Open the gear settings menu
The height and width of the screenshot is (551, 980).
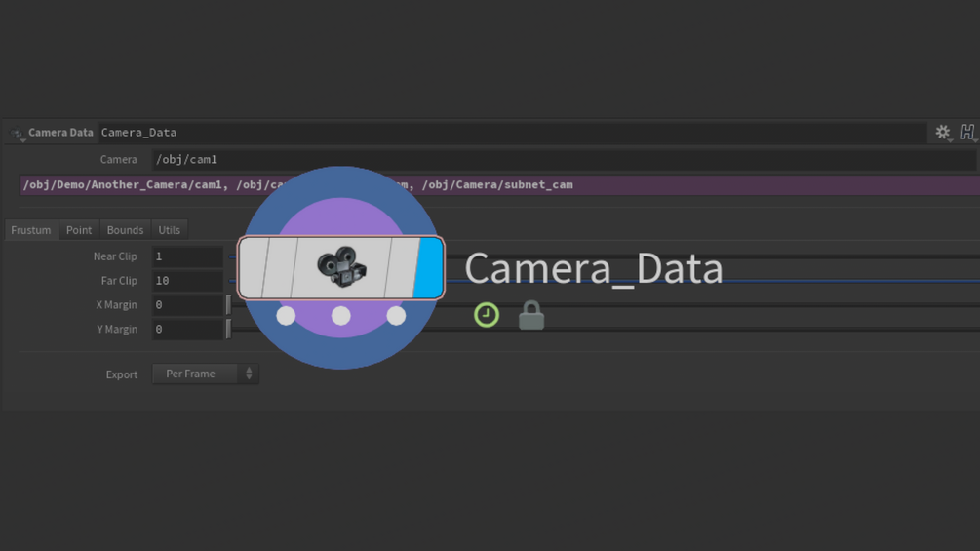943,132
